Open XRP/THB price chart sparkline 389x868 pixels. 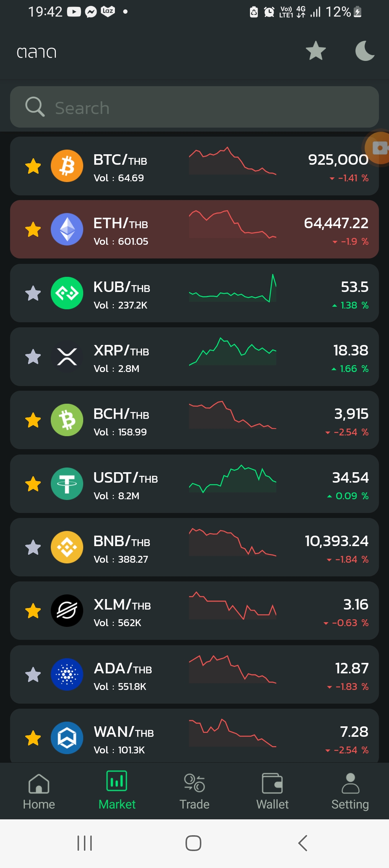tap(233, 351)
